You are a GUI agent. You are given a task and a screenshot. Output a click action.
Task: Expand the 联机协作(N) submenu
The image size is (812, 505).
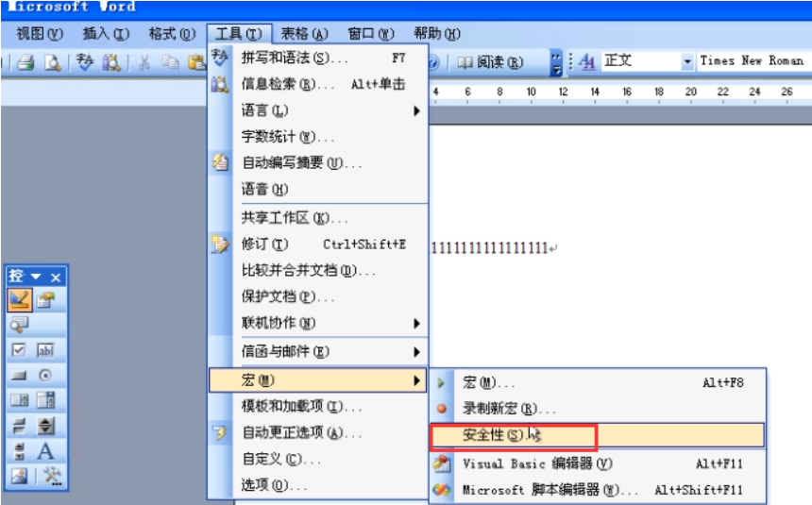pos(318,323)
